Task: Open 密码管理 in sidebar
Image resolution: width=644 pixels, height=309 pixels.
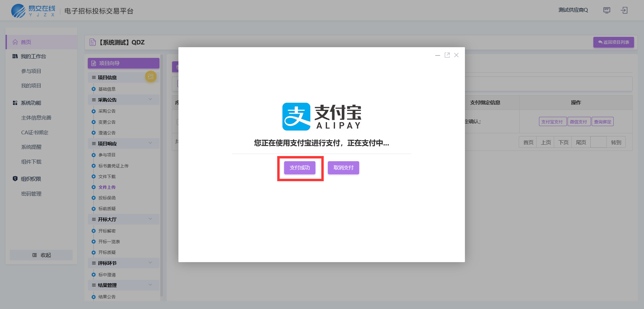Action: (31, 194)
